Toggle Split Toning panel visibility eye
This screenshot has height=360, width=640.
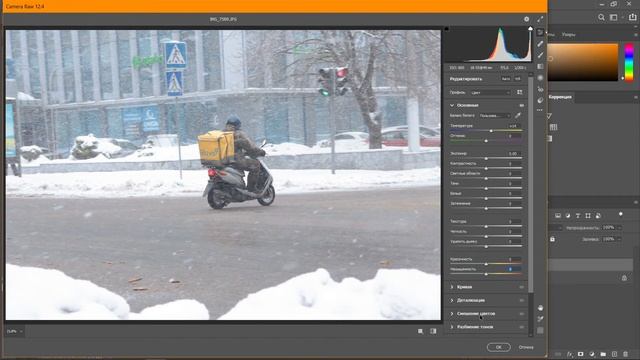click(x=521, y=327)
